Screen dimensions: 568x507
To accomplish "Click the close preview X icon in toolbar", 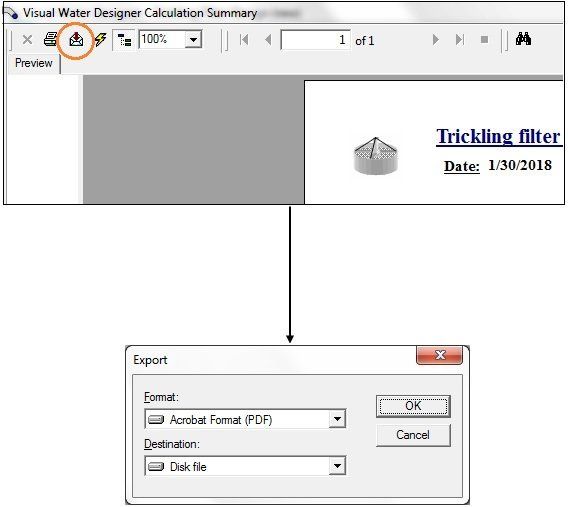I will coord(27,39).
